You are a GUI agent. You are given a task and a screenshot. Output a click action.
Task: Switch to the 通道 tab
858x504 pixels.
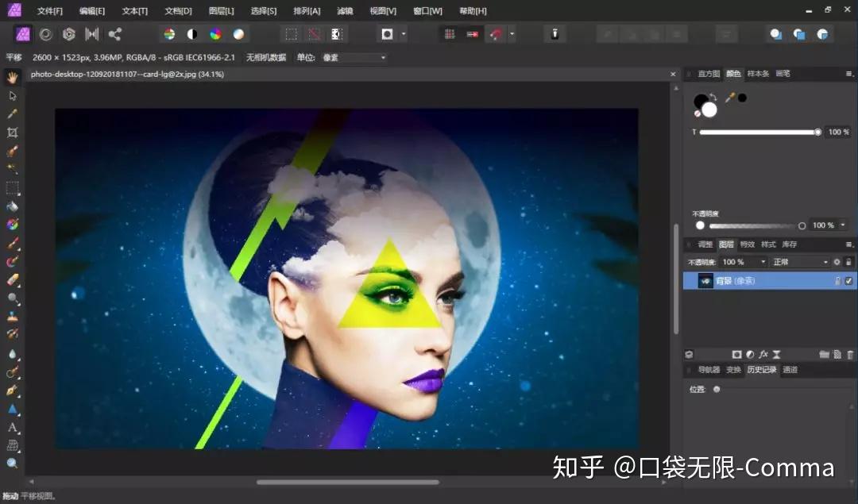[x=790, y=368]
